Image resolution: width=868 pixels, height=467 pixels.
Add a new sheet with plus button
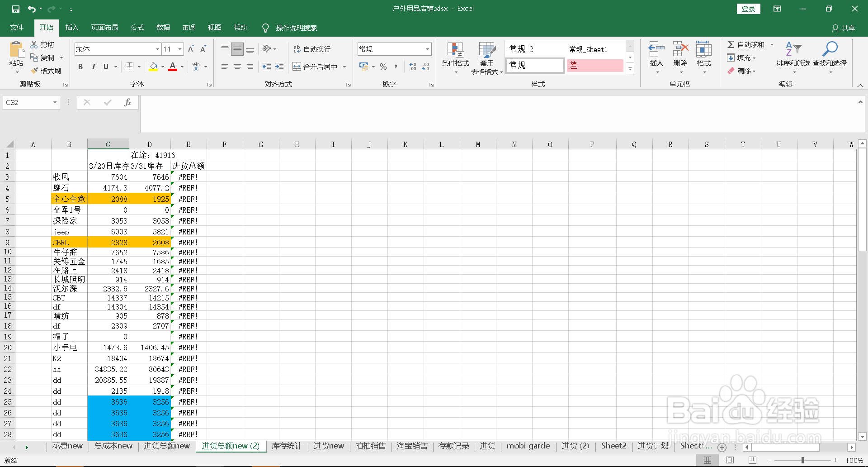tap(722, 448)
